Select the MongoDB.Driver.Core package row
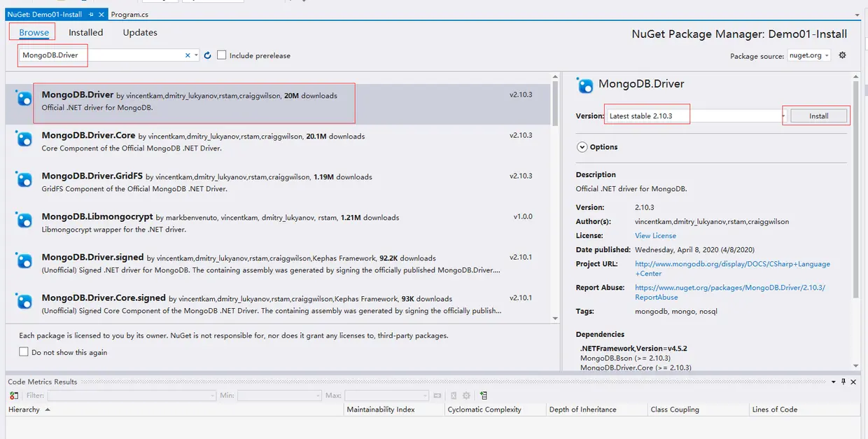Image resolution: width=868 pixels, height=439 pixels. [x=278, y=145]
